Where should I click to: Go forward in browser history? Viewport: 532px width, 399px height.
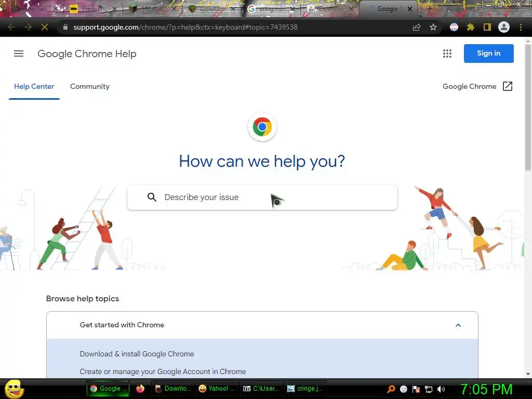[x=28, y=27]
